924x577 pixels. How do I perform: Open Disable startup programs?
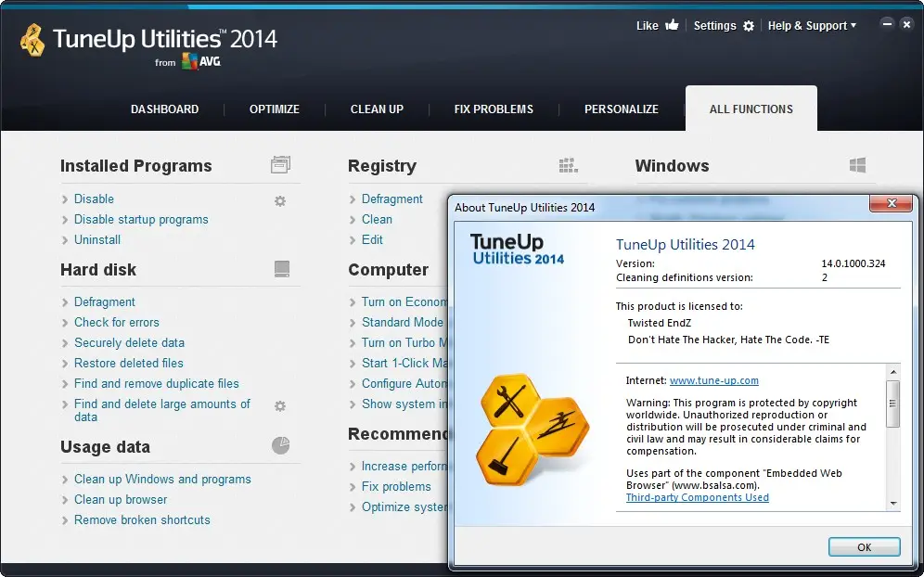pos(141,219)
